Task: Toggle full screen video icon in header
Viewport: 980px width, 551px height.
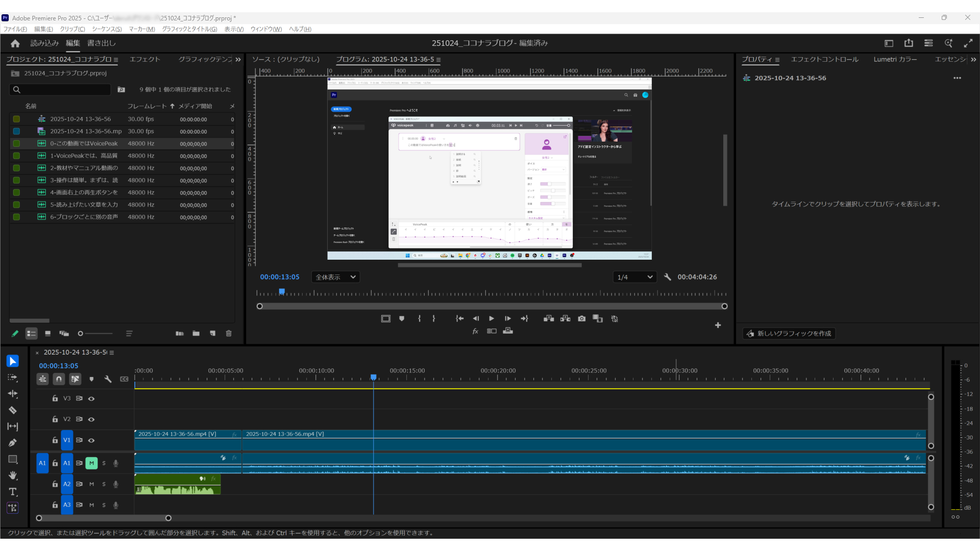Action: (968, 43)
